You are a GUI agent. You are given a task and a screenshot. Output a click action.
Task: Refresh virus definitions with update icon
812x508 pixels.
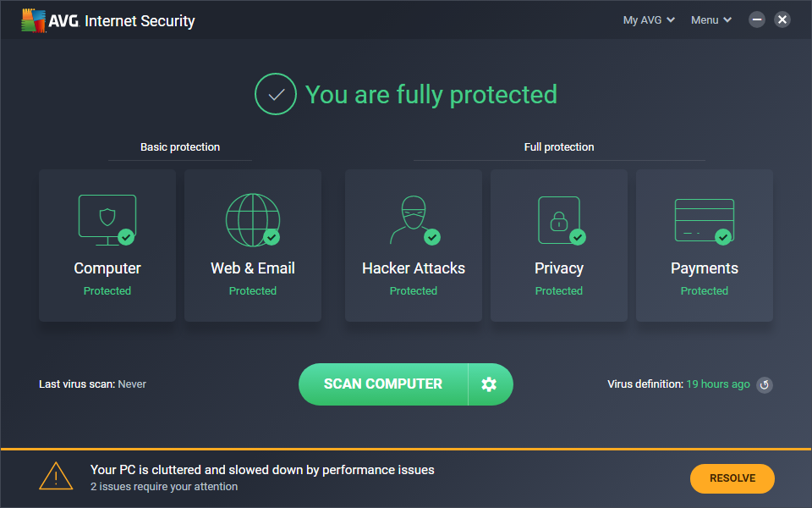[764, 384]
